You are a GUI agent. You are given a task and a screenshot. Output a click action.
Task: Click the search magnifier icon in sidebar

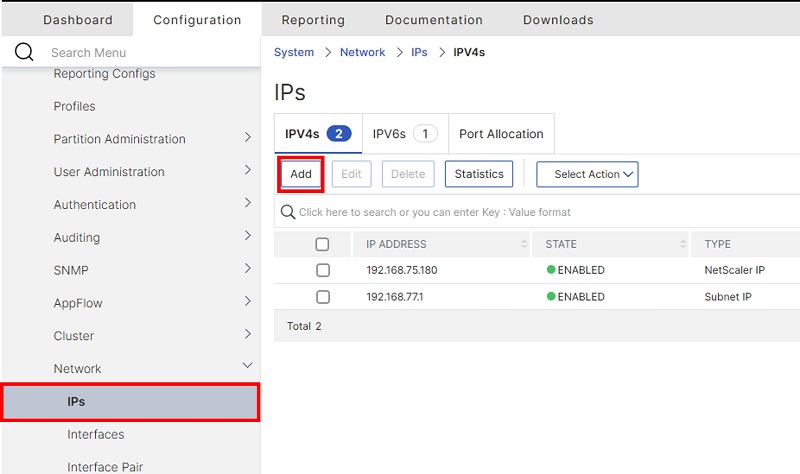click(24, 52)
